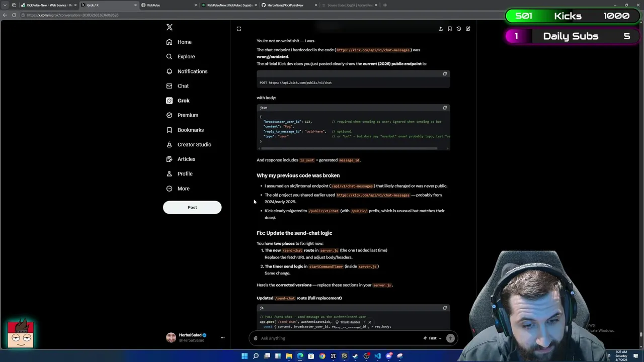Open Microsoft Edge from the taskbar
Image resolution: width=644 pixels, height=362 pixels.
[300, 356]
